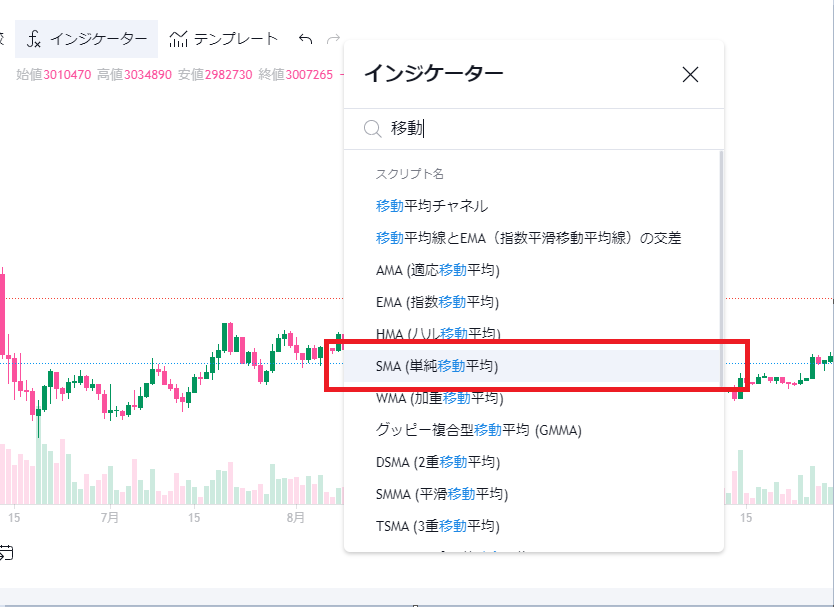Screen dimensions: 834x607
Task: Click the redo arrow in toolbar
Action: coord(333,39)
